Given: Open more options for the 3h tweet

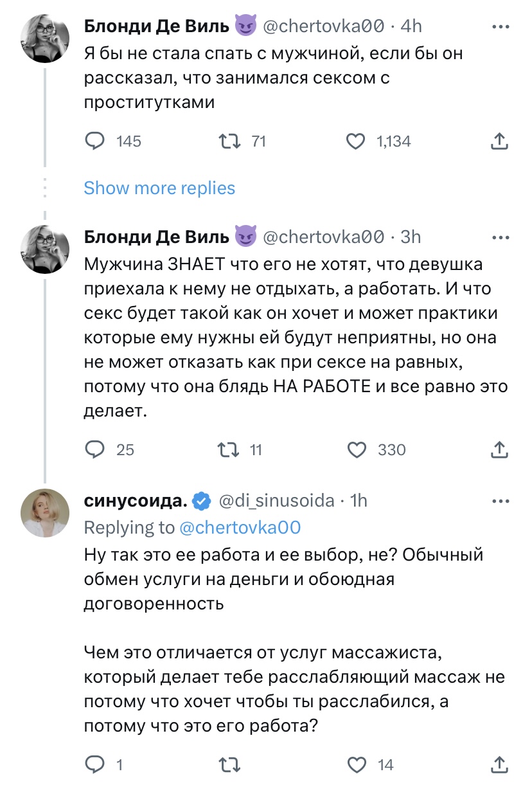Looking at the screenshot, I should pos(500,237).
